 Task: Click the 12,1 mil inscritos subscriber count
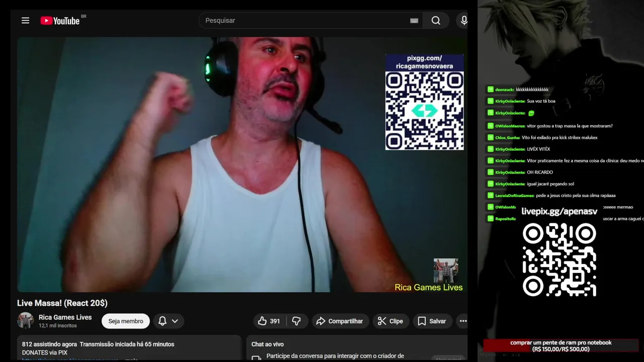click(58, 326)
